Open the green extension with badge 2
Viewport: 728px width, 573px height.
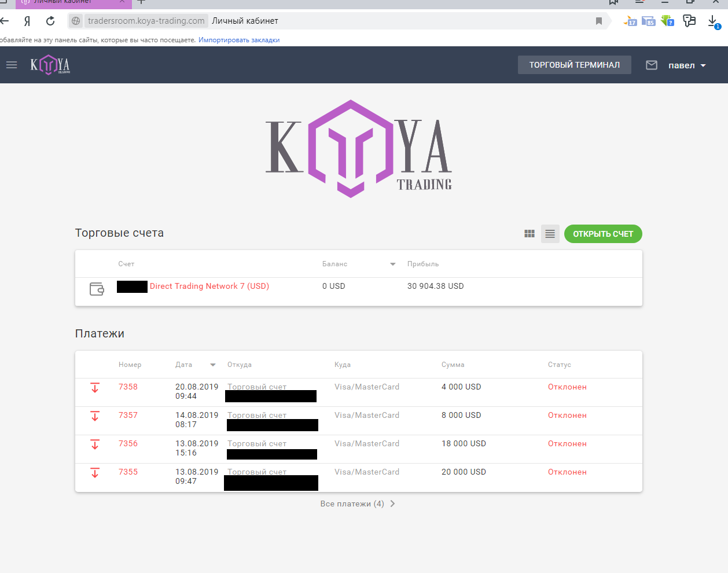(x=667, y=21)
